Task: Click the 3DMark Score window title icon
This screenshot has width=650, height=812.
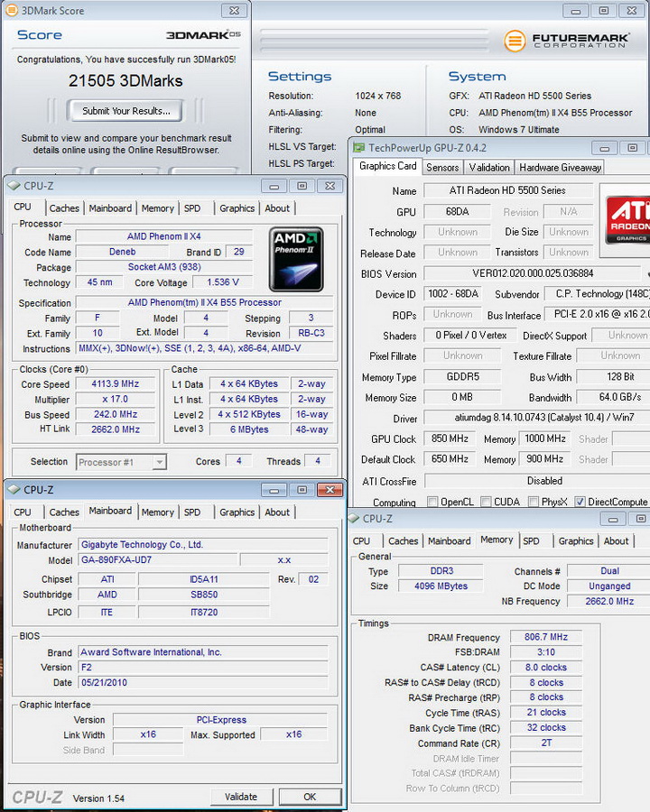Action: point(10,10)
